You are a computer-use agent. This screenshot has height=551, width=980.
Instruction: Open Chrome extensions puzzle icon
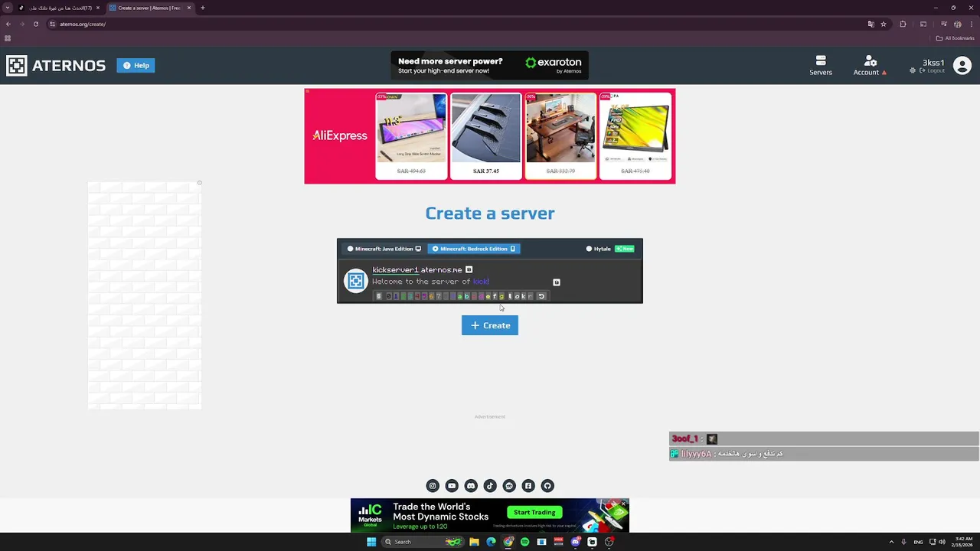(903, 24)
